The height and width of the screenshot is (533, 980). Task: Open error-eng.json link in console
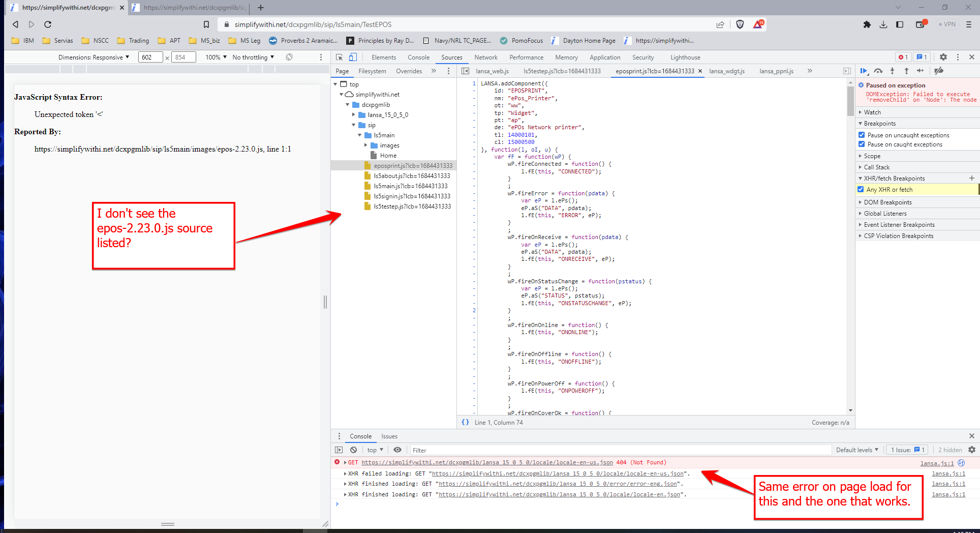pyautogui.click(x=558, y=484)
